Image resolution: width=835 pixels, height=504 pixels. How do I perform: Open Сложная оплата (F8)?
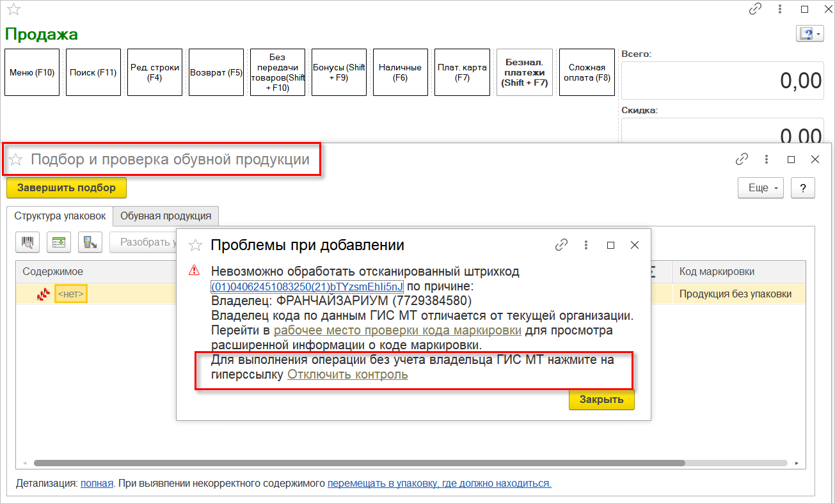[x=587, y=72]
